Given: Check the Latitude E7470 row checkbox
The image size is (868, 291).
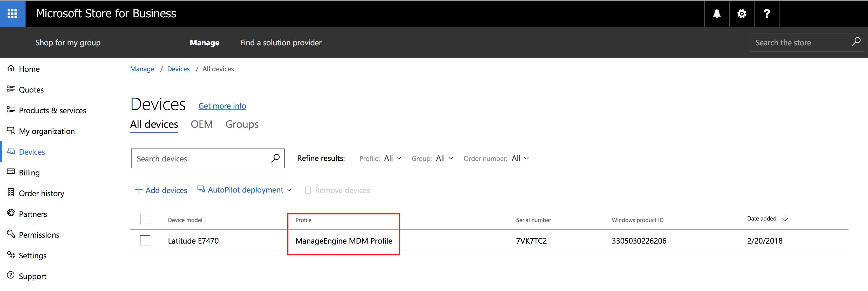Looking at the screenshot, I should (x=145, y=240).
